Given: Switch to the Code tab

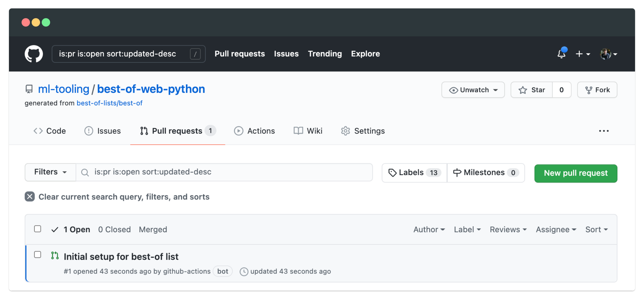Looking at the screenshot, I should point(50,131).
